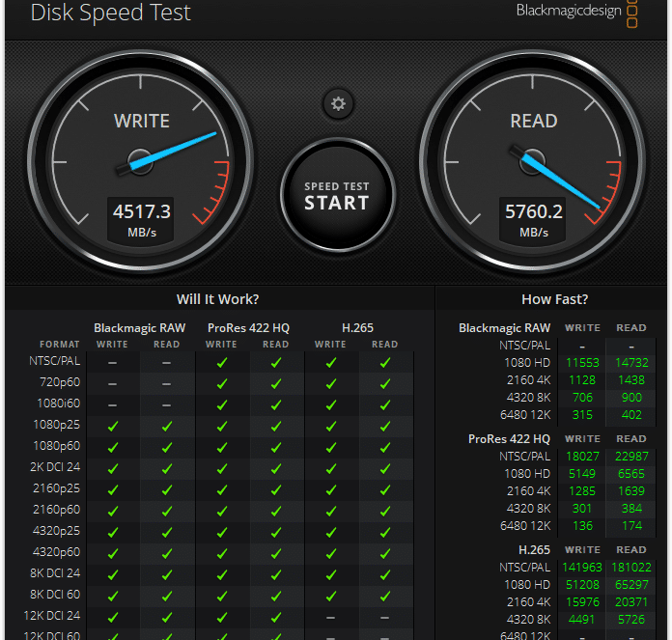
Task: Click Blackmagic RAW read dash for 720p60
Action: pos(167,384)
